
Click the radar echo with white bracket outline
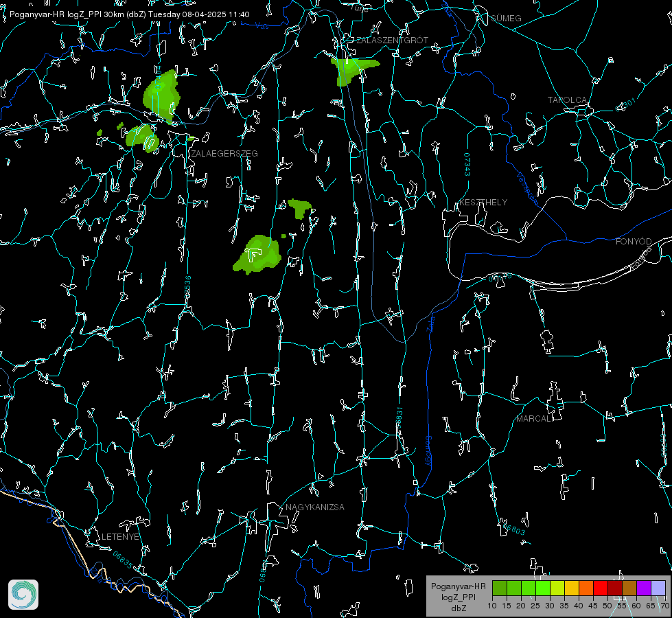point(257,255)
